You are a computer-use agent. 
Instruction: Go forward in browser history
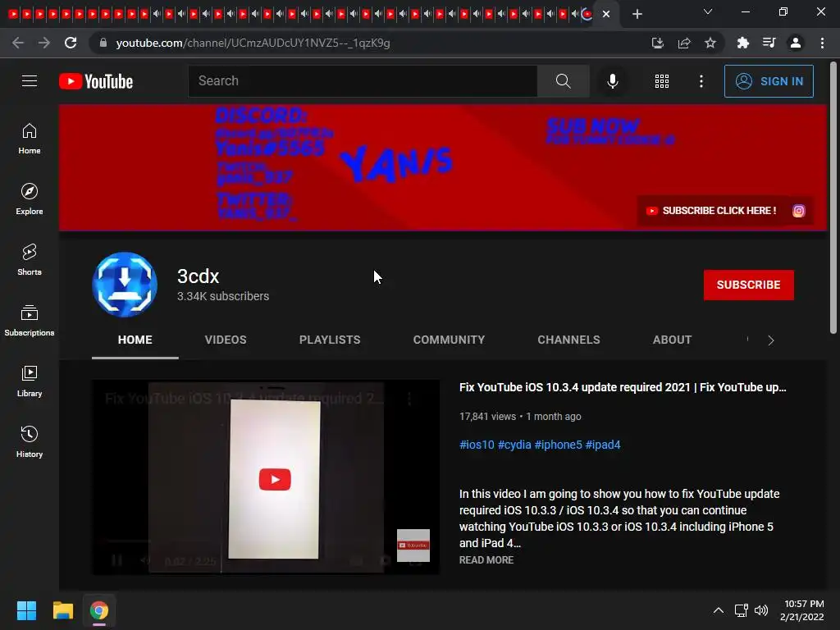(44, 43)
